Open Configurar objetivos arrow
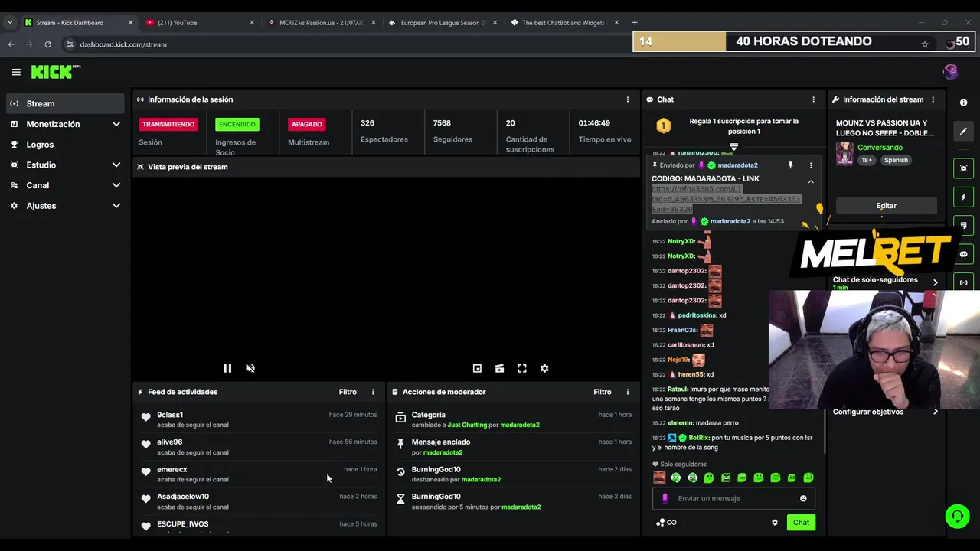The width and height of the screenshot is (980, 551). (x=935, y=412)
